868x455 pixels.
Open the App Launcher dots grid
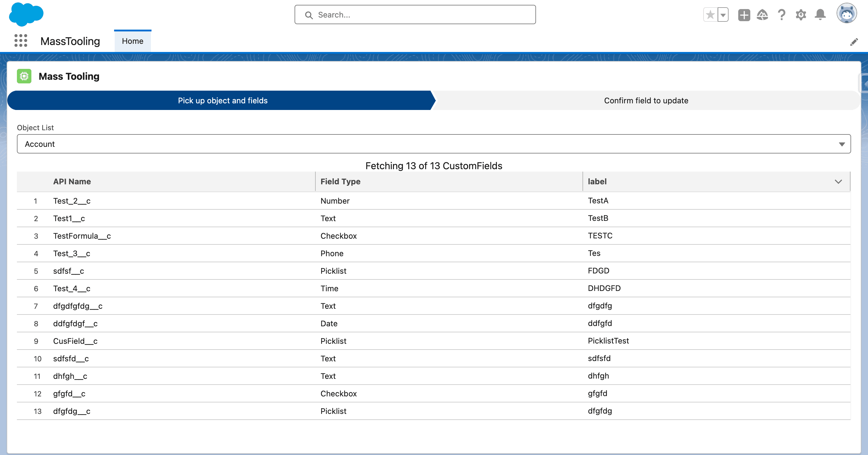[21, 41]
